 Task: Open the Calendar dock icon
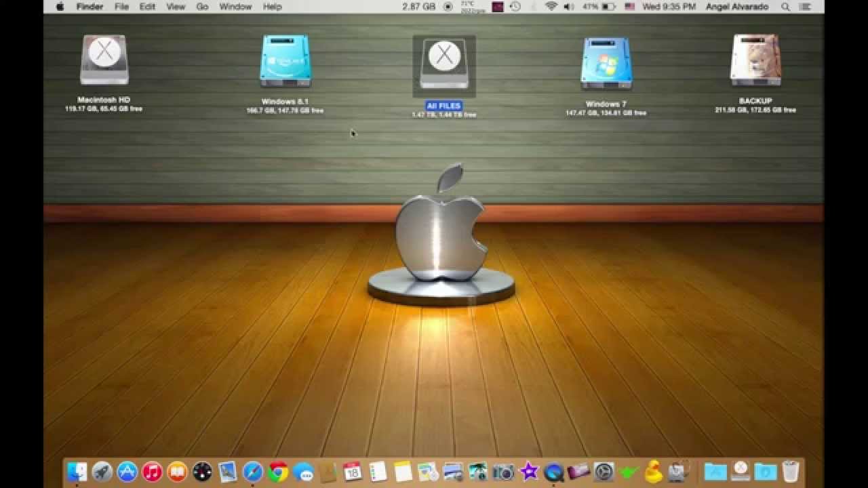pyautogui.click(x=353, y=472)
